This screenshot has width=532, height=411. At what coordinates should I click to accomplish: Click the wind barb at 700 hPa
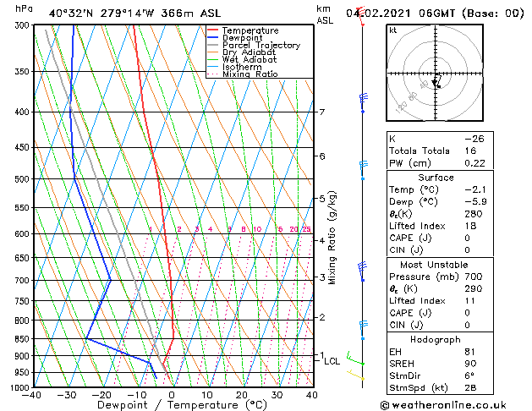[x=364, y=271]
